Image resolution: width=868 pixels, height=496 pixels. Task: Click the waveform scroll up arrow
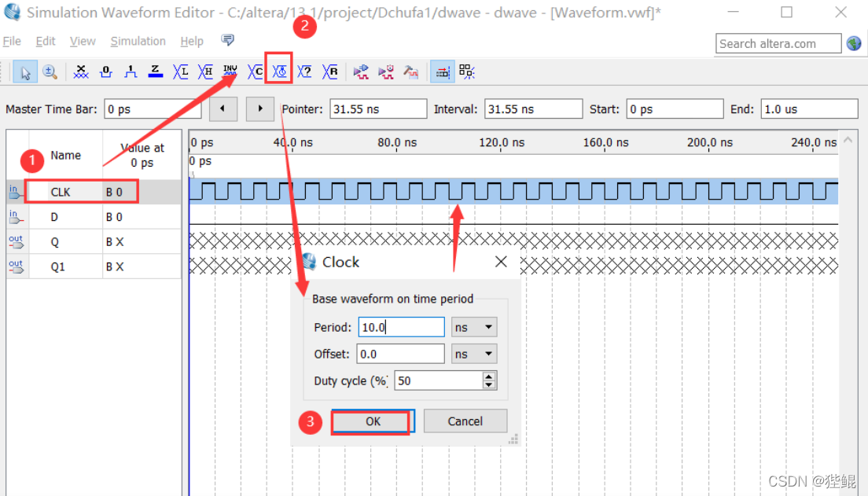click(x=848, y=140)
